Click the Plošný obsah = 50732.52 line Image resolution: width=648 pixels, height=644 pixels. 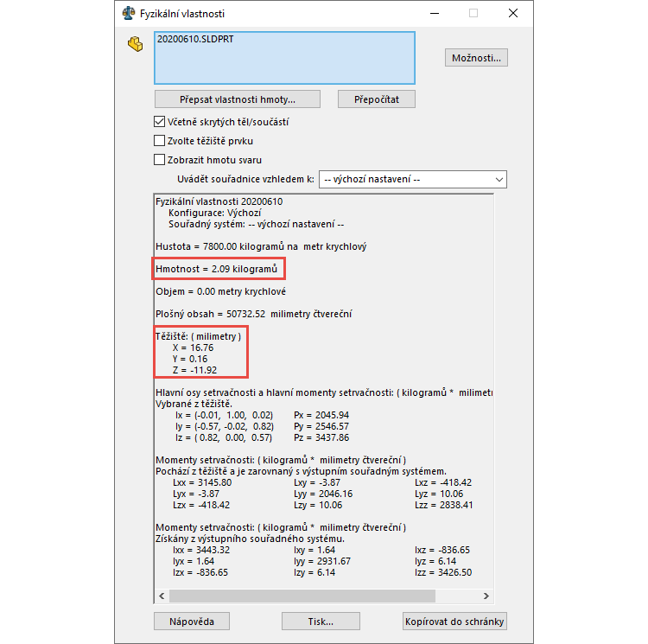tap(254, 314)
